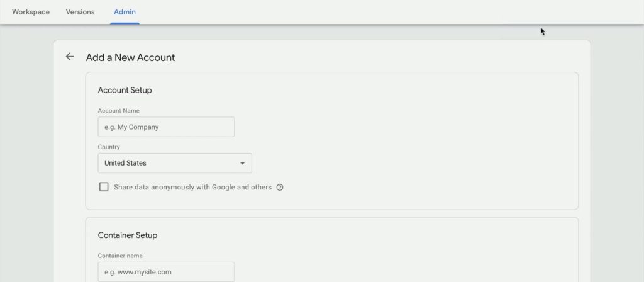Click the Container name field label
The image size is (644, 282).
[x=120, y=256]
